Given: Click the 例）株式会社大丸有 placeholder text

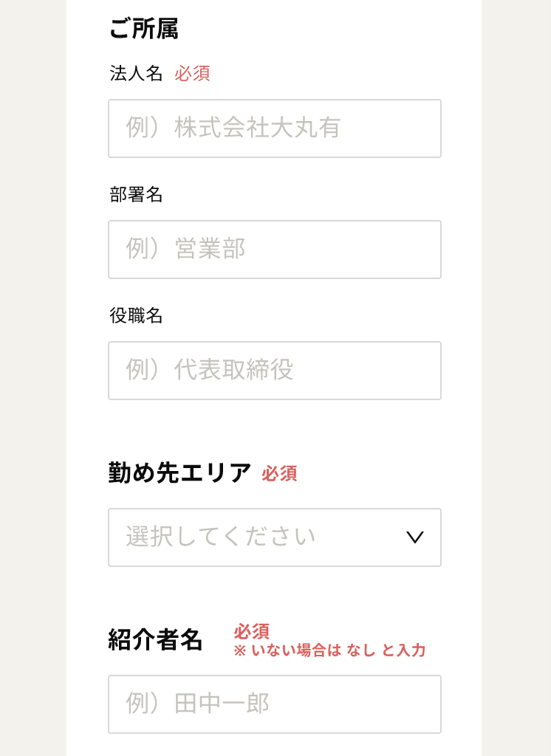Looking at the screenshot, I should pos(233,128).
